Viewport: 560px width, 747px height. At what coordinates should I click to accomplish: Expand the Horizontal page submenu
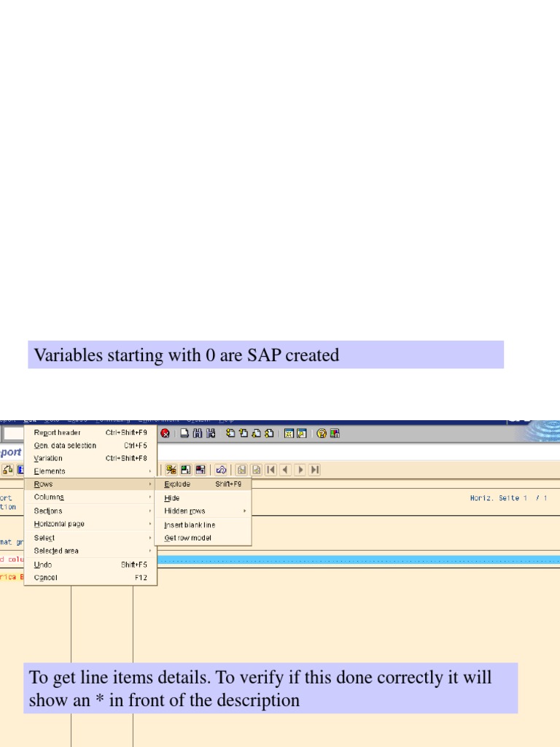90,524
